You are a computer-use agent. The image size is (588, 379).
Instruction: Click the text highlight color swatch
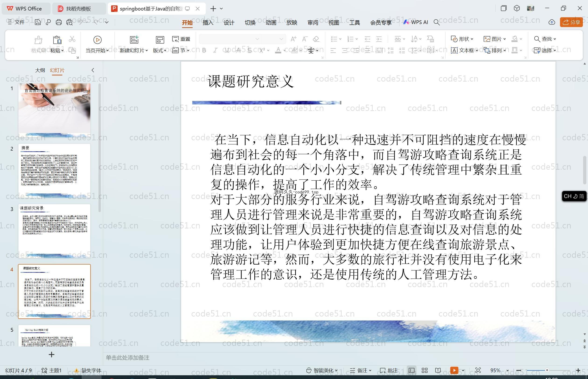point(294,50)
